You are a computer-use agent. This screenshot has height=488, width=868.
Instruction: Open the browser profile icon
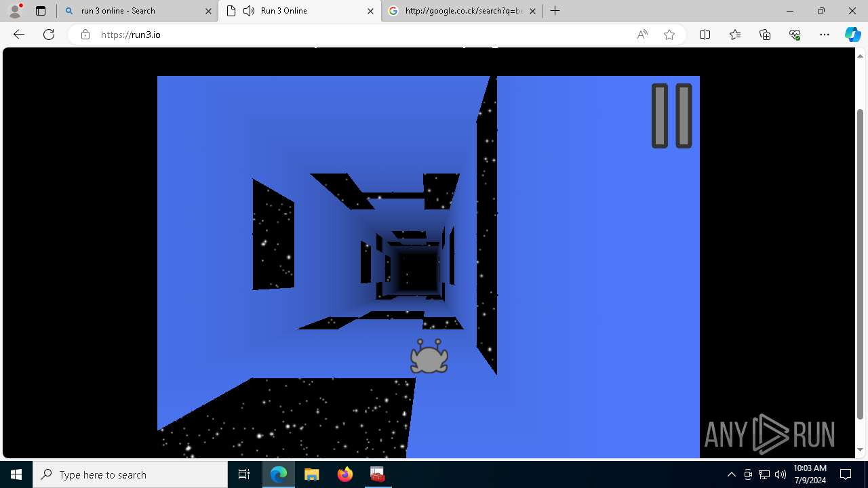pyautogui.click(x=15, y=11)
